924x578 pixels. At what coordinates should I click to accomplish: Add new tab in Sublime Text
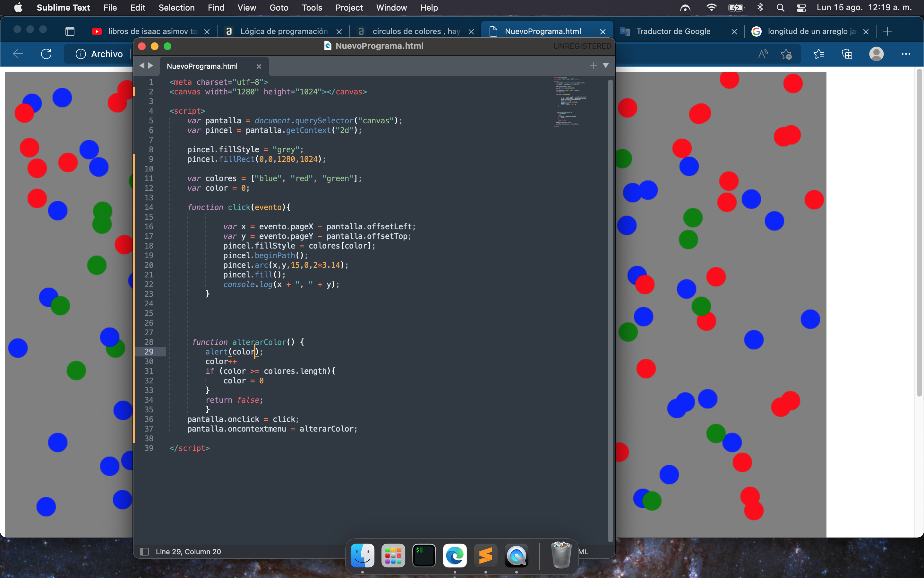pyautogui.click(x=593, y=66)
